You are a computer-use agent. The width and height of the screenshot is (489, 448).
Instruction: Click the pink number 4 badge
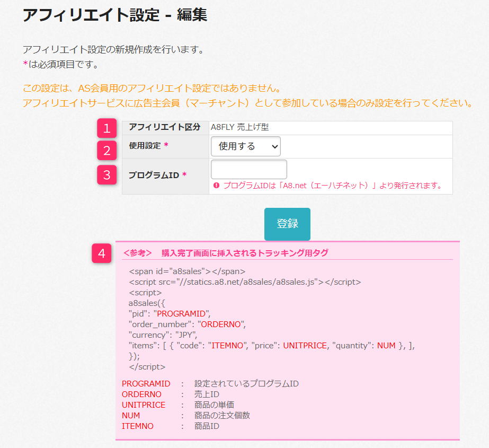tap(102, 253)
